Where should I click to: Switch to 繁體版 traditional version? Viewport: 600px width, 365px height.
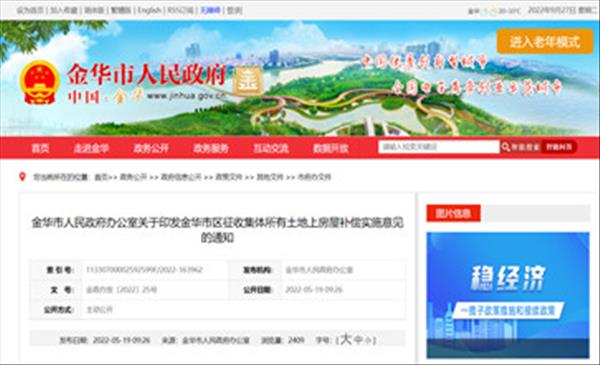click(x=121, y=10)
